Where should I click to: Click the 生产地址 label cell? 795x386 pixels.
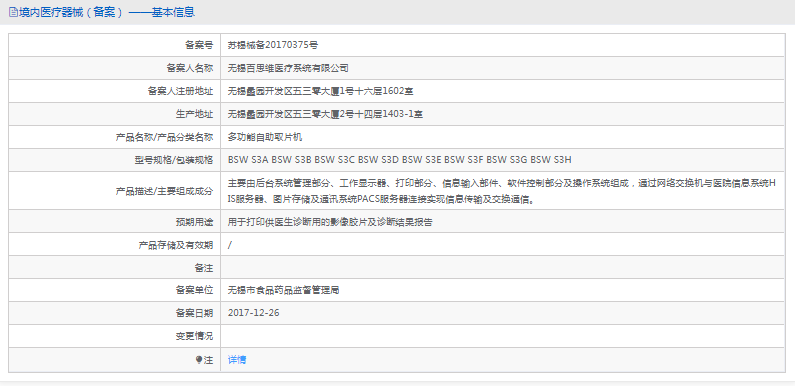[115, 114]
